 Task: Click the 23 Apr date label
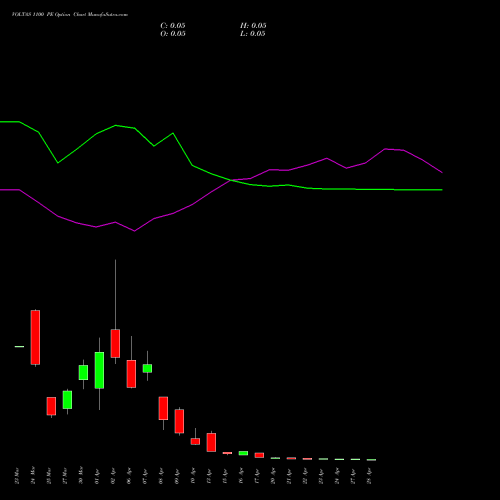pyautogui.click(x=321, y=476)
